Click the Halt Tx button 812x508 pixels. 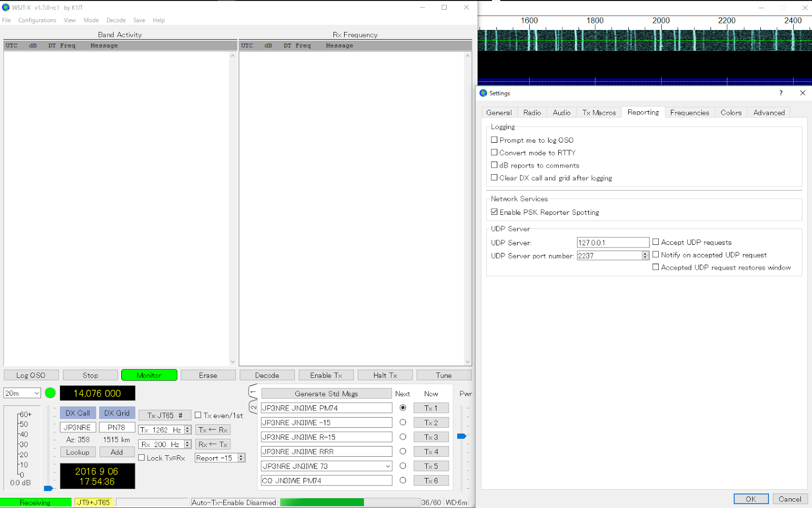pos(385,374)
